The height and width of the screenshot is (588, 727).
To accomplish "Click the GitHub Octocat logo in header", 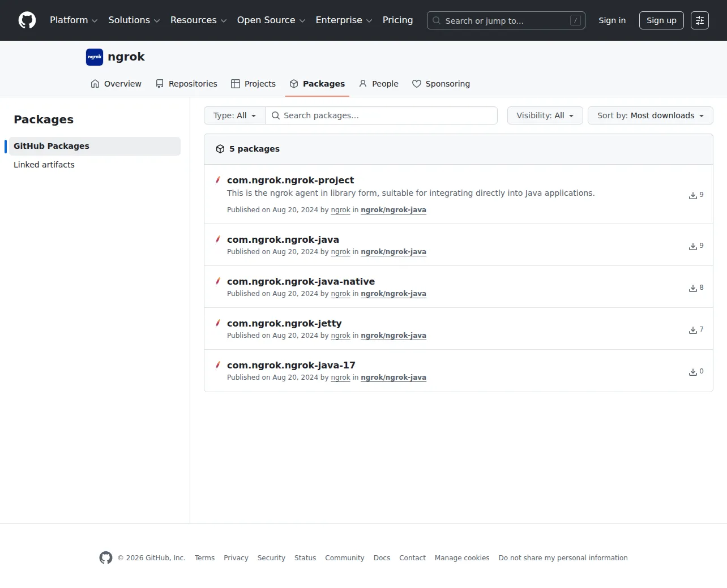I will coord(27,20).
